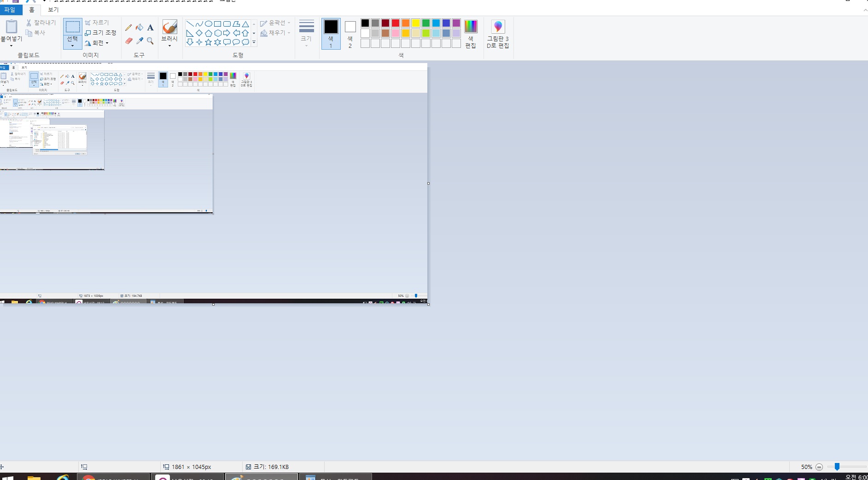Open the Resize dialog

[100, 33]
